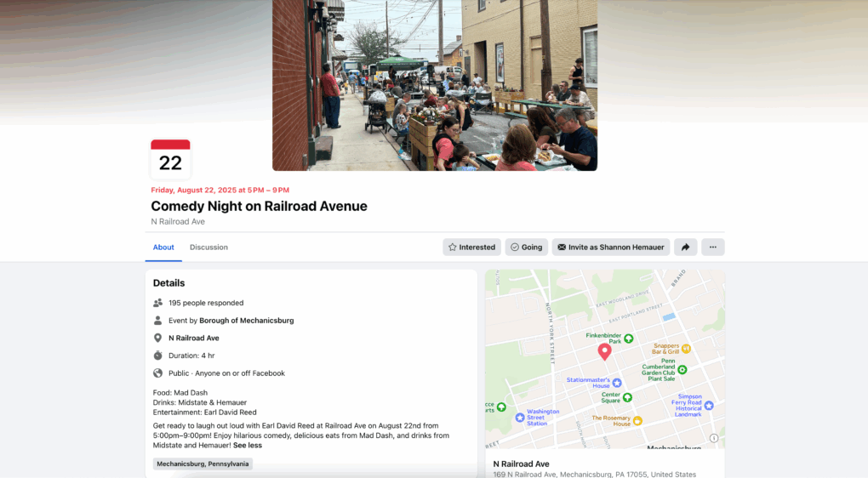Click Invite as Shannon Hemauer
Screen dimensions: 868x478
coord(611,248)
